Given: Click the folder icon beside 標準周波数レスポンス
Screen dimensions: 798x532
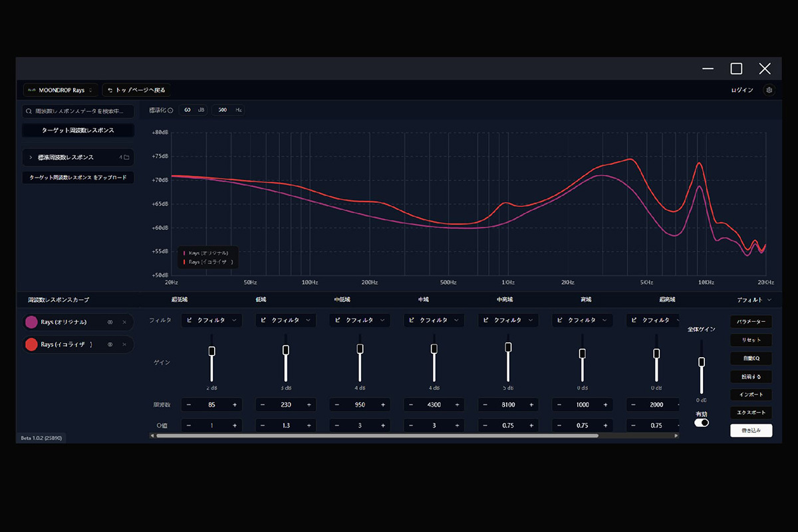Looking at the screenshot, I should tap(126, 158).
